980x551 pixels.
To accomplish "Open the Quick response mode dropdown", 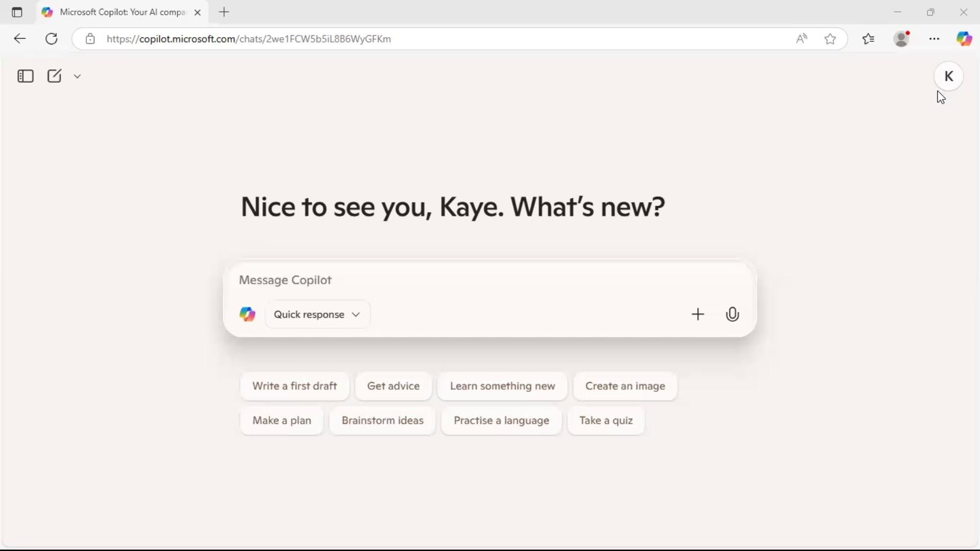I will click(317, 314).
